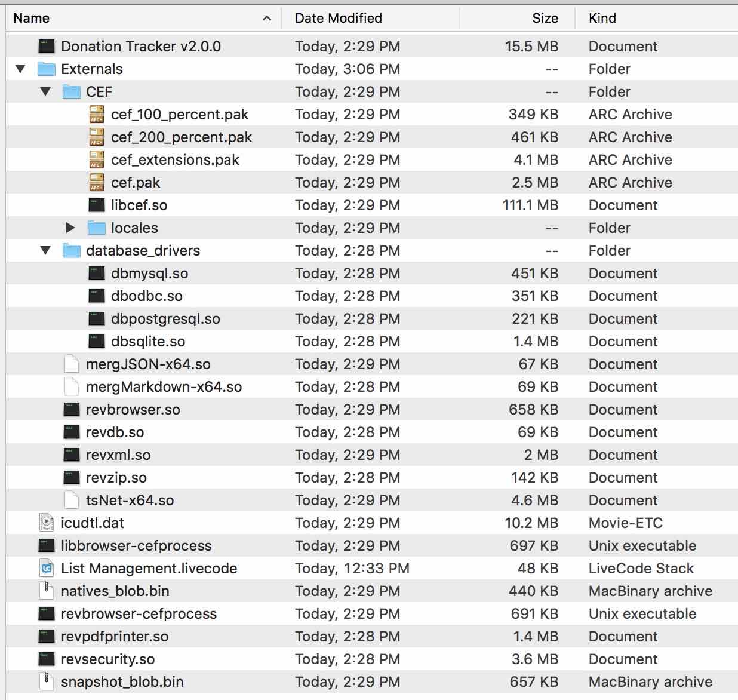738x700 pixels.
Task: Select the revsecurity.so file name
Action: [107, 659]
